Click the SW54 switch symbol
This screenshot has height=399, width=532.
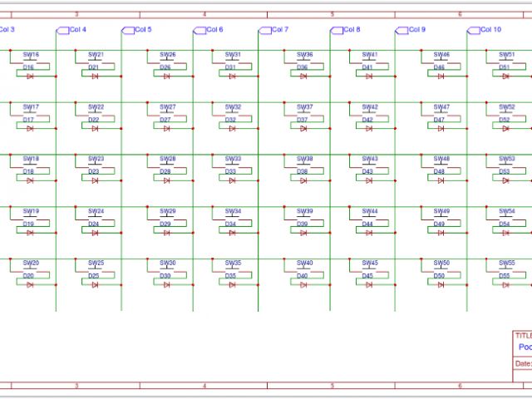506,217
